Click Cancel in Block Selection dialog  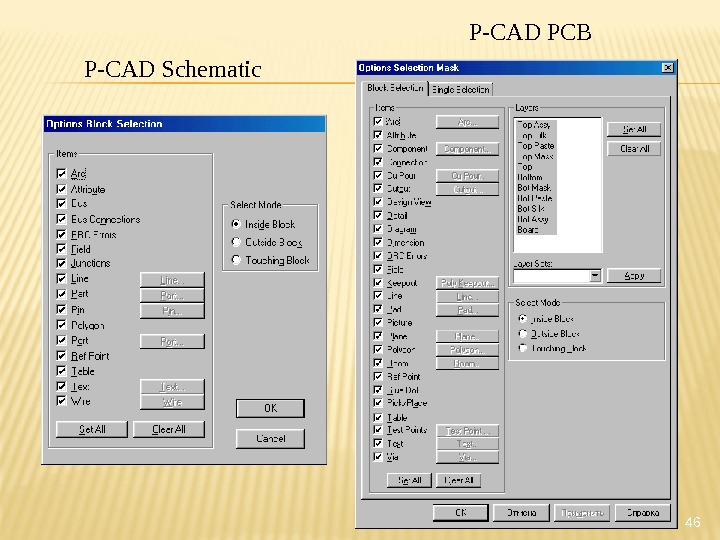pyautogui.click(x=270, y=439)
